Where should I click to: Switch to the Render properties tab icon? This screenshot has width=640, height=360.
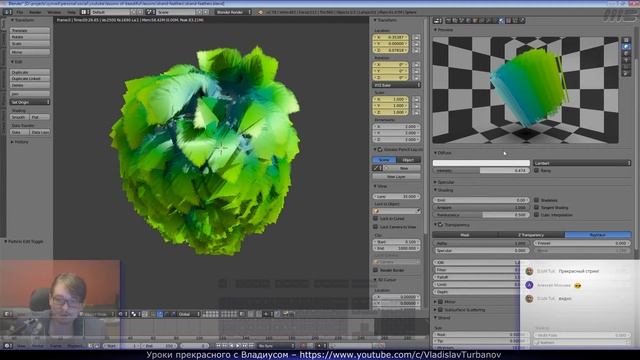tap(448, 20)
